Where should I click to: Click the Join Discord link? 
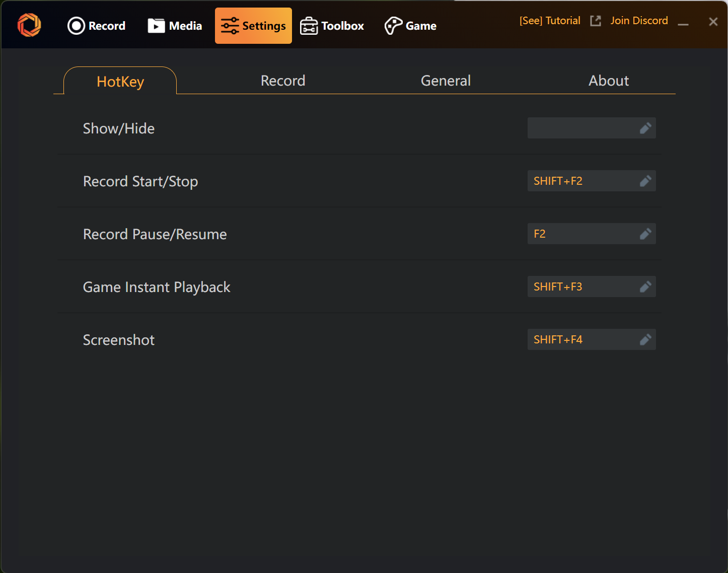coord(639,21)
